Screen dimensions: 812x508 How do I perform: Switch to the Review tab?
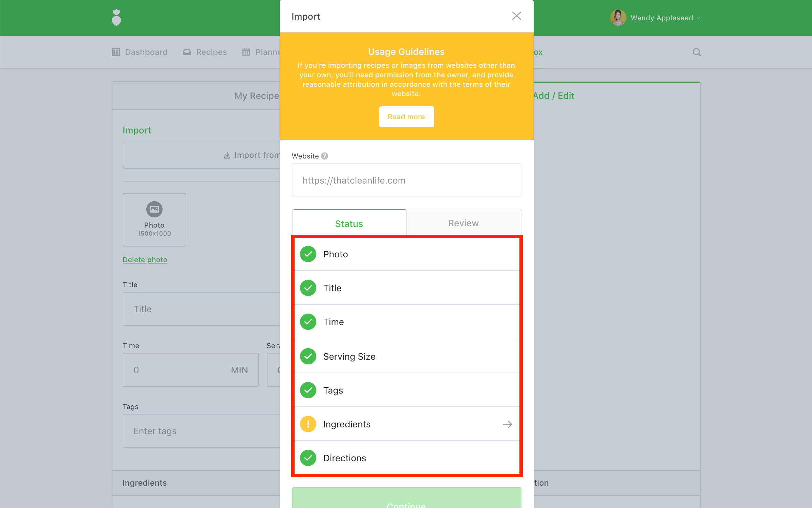pyautogui.click(x=463, y=223)
